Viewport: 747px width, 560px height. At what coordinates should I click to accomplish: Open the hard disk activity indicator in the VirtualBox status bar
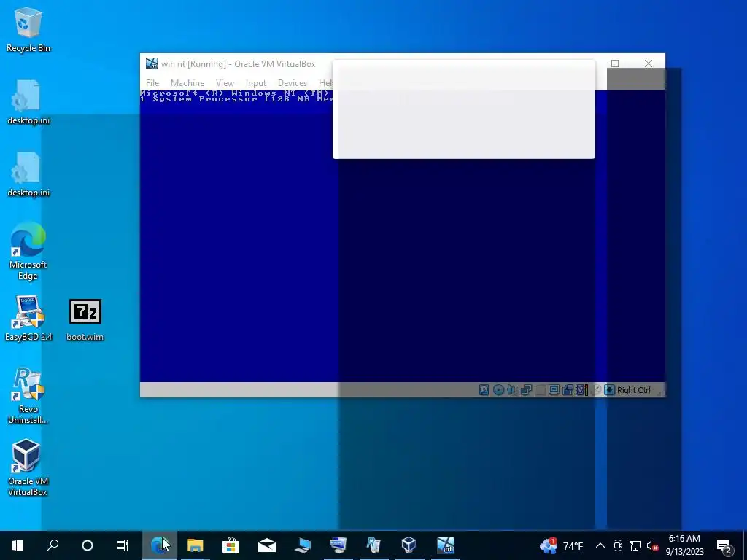pos(484,390)
